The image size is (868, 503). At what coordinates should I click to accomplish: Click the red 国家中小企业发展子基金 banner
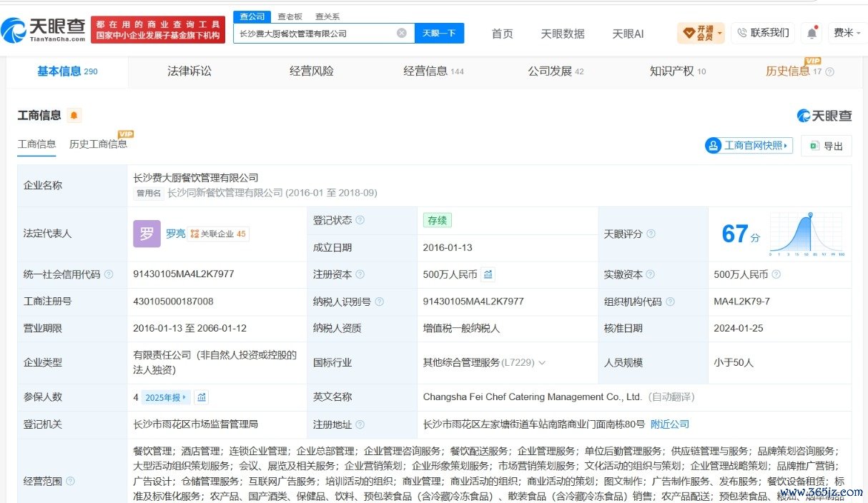click(x=157, y=30)
